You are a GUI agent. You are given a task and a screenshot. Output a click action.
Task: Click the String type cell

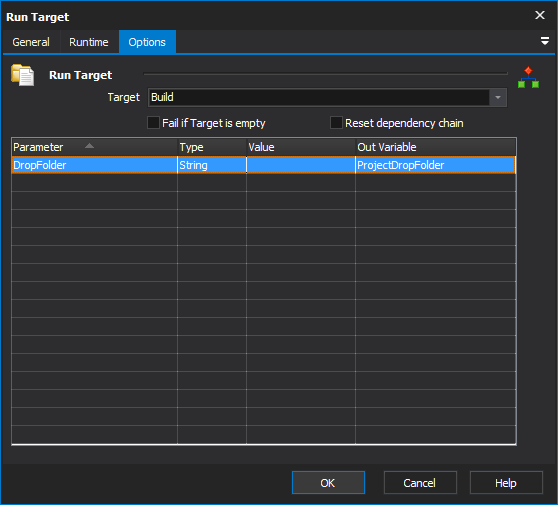point(212,165)
